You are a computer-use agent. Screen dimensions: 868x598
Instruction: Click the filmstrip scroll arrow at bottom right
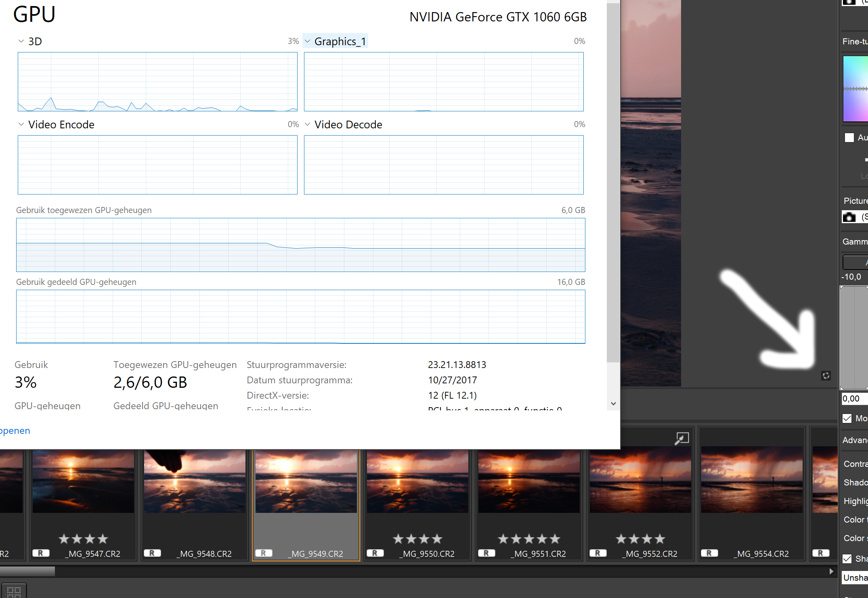pyautogui.click(x=831, y=571)
